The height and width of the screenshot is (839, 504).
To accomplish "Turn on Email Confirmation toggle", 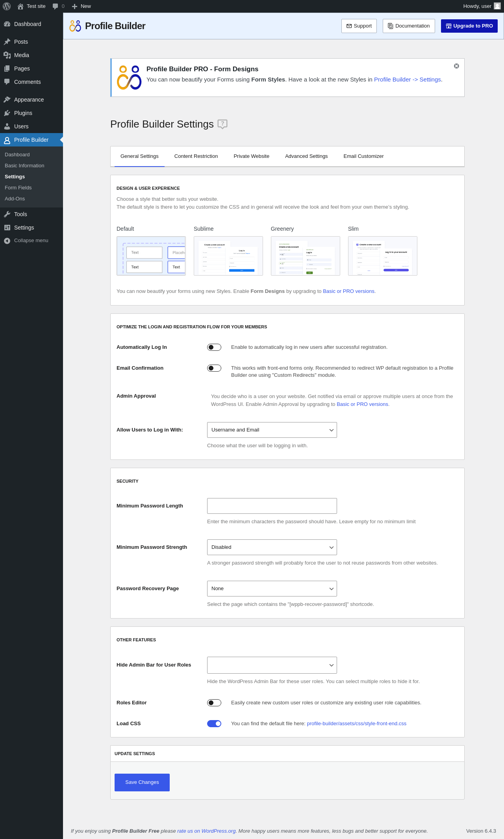I will tap(214, 368).
